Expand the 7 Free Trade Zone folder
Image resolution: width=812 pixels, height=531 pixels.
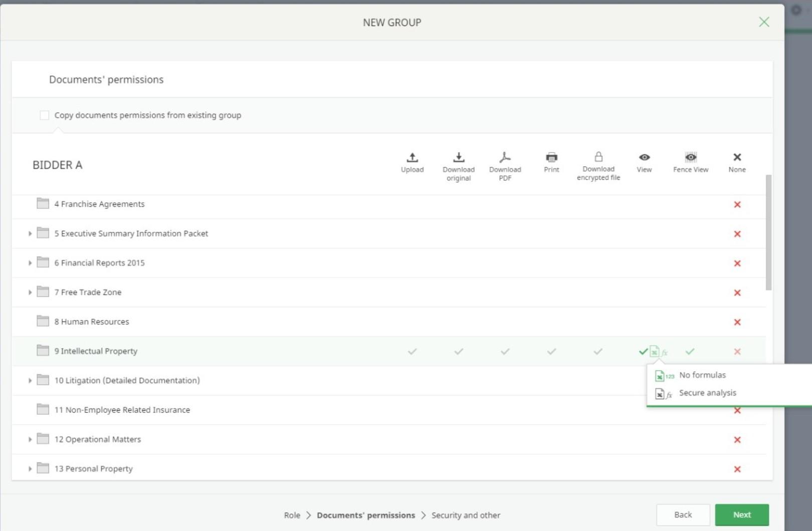pos(30,292)
